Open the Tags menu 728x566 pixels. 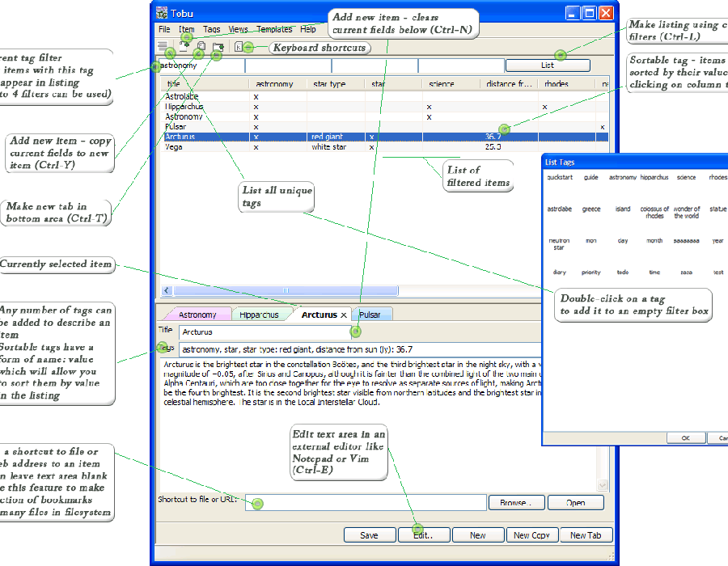pos(212,29)
